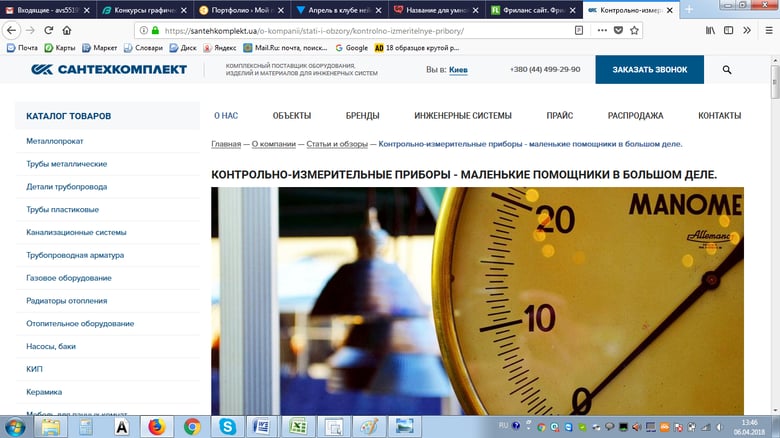Open the Бренды menu item

363,115
